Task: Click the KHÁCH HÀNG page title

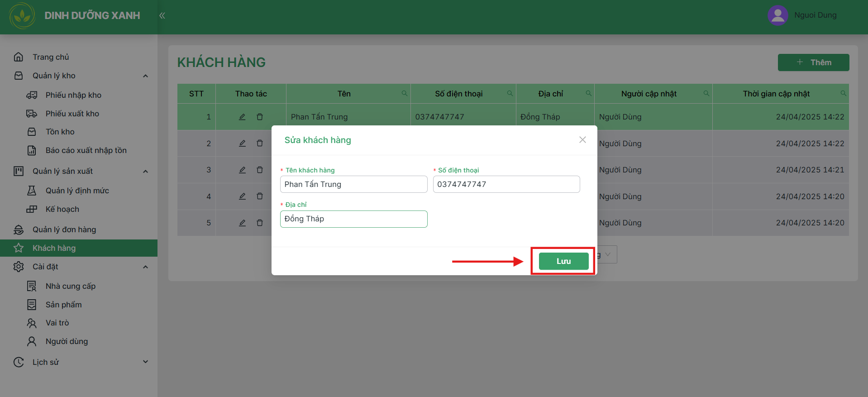Action: 221,62
